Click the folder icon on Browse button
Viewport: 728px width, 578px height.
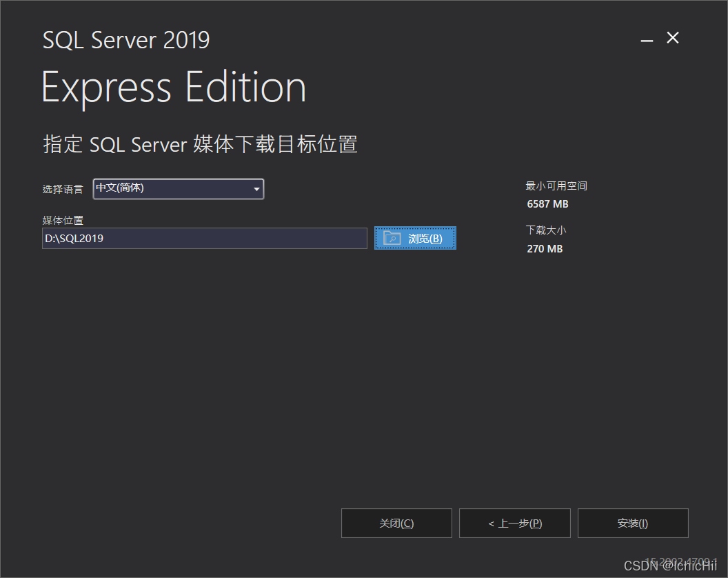(x=392, y=239)
